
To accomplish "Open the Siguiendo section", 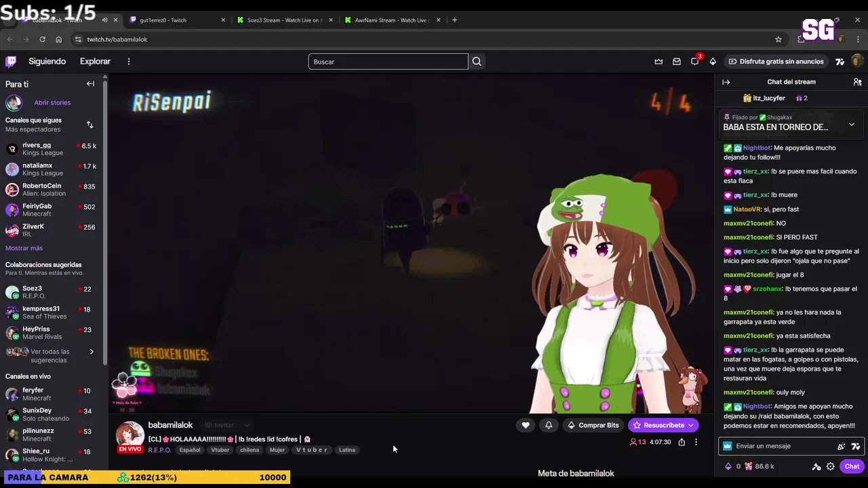I will click(x=47, y=62).
